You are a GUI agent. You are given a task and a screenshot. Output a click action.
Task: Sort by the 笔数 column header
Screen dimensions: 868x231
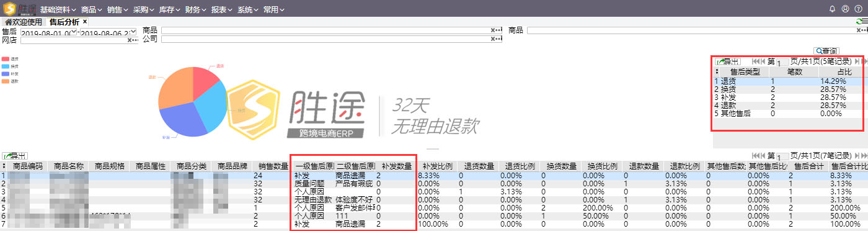coord(794,71)
